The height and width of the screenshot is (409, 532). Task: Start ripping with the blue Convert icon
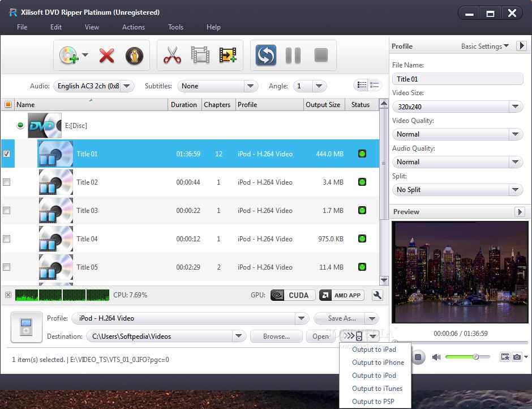[265, 55]
